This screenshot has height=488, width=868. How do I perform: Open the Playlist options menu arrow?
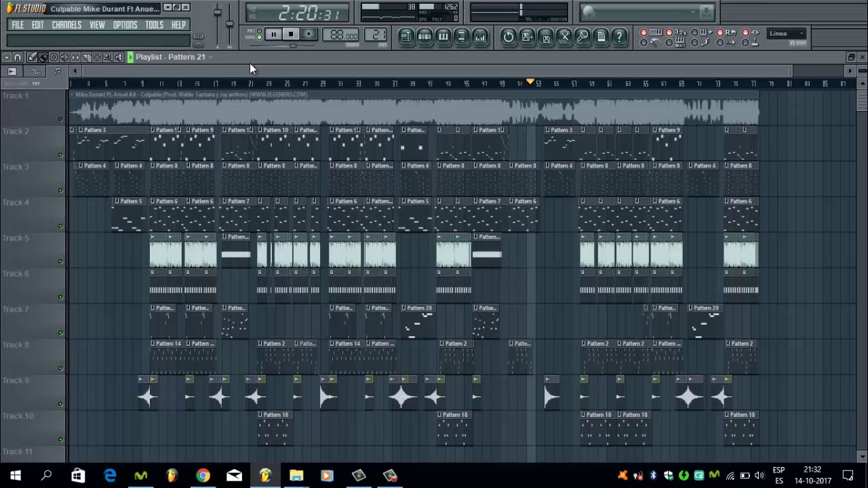[6, 58]
